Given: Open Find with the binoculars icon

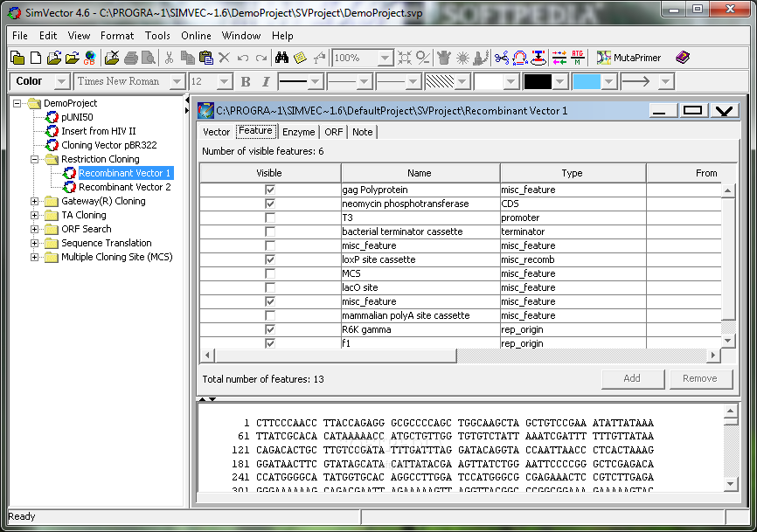Looking at the screenshot, I should click(281, 58).
